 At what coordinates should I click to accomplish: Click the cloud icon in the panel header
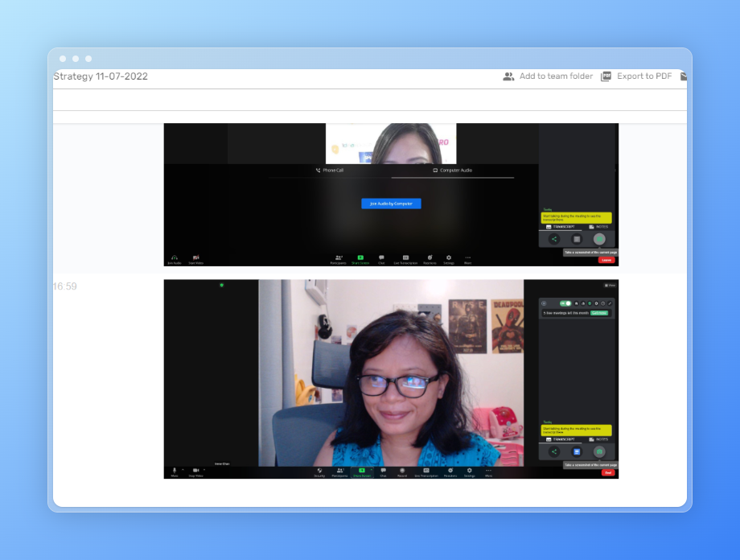click(x=583, y=303)
